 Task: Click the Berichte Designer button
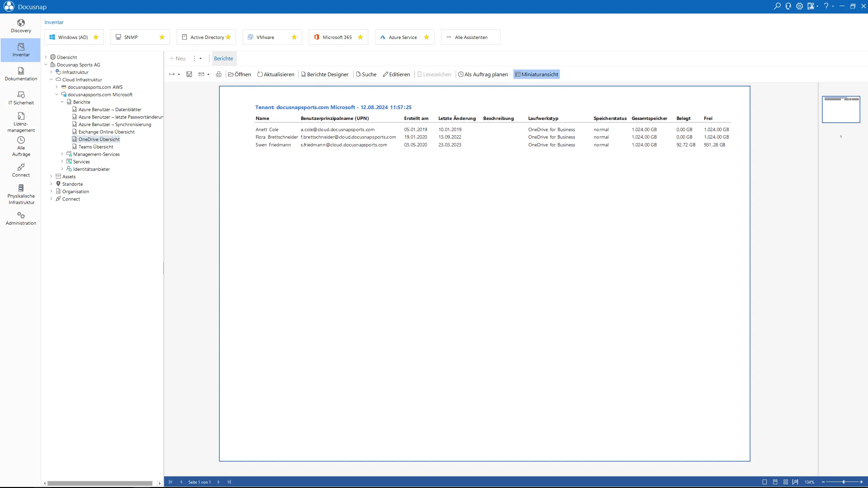(x=325, y=74)
